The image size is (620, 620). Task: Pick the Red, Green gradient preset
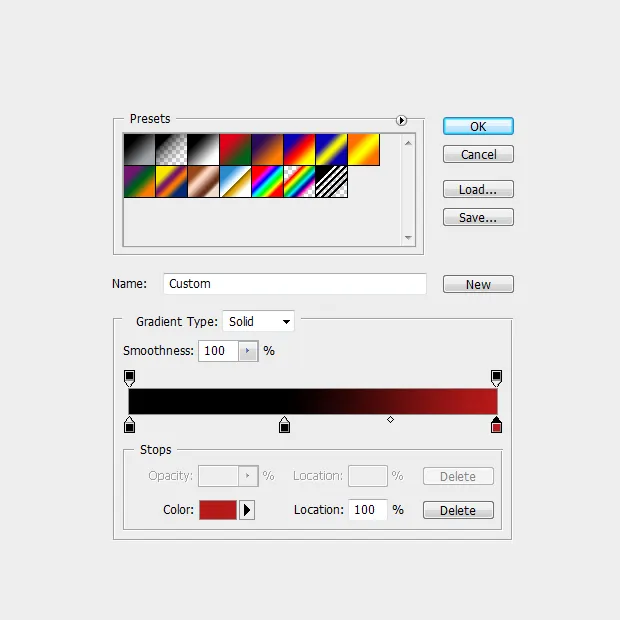pos(235,150)
